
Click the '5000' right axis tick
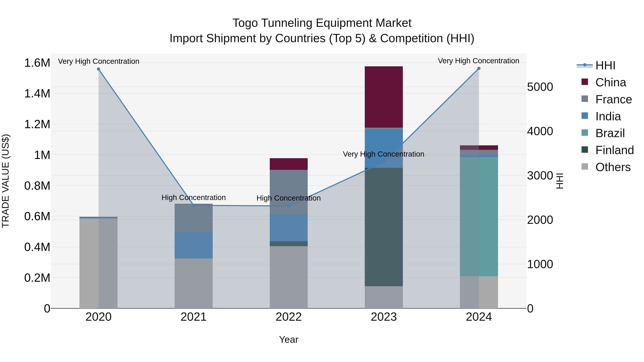coord(540,87)
